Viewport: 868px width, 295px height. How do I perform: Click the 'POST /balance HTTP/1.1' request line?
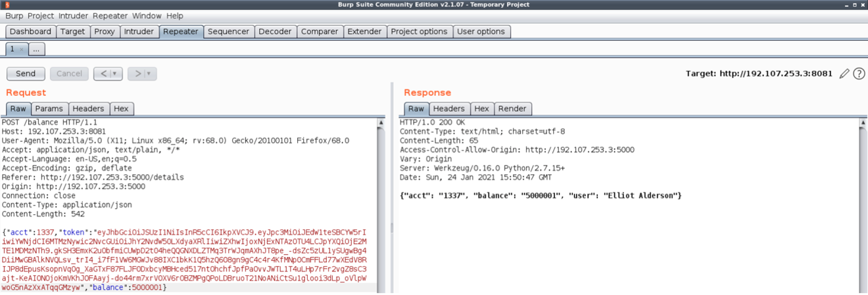coord(50,122)
